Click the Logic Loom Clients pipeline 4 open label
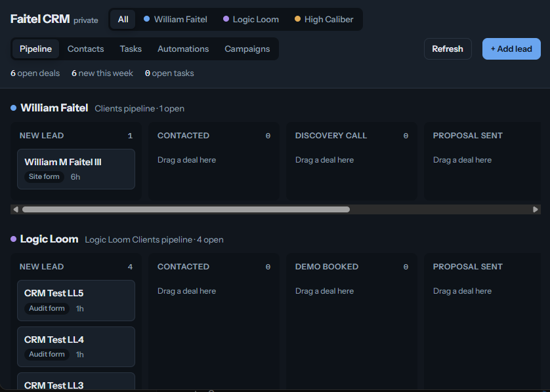 (x=154, y=240)
